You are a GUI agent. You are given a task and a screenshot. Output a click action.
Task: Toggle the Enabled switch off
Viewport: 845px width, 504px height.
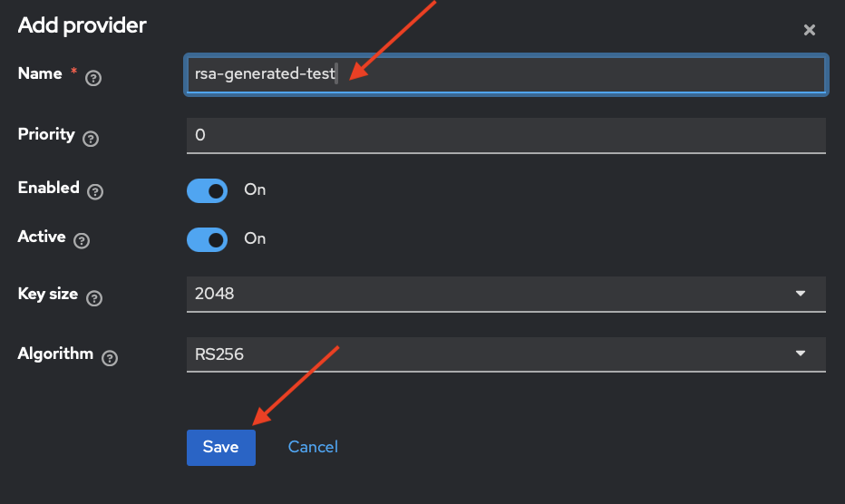207,190
